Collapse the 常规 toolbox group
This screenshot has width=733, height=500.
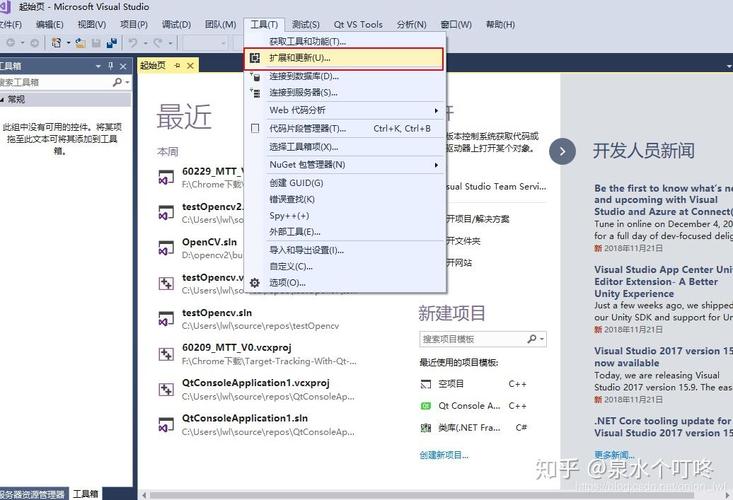click(x=2, y=100)
